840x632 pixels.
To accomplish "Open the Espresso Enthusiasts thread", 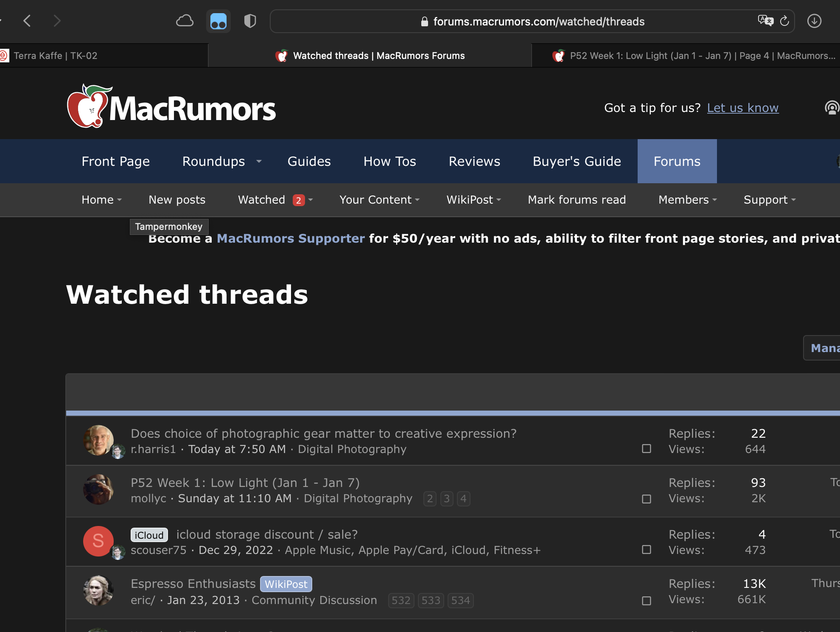I will click(193, 584).
